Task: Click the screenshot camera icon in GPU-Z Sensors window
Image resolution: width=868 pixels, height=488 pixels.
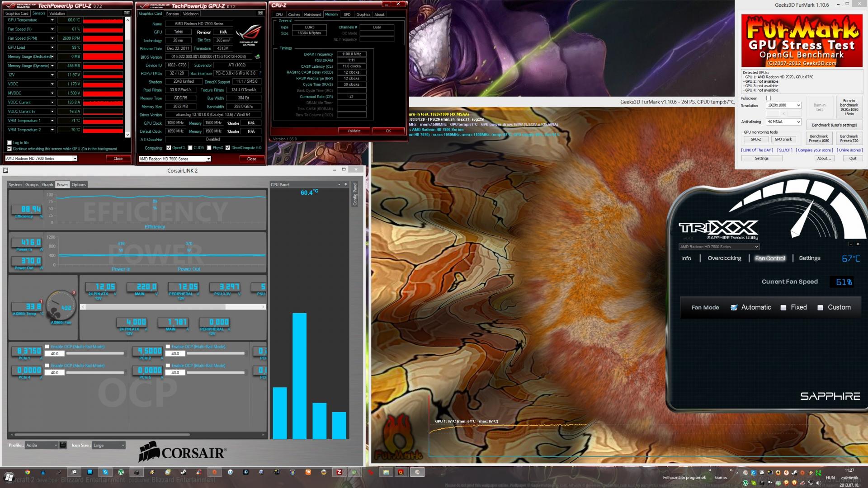Action: 127,13
